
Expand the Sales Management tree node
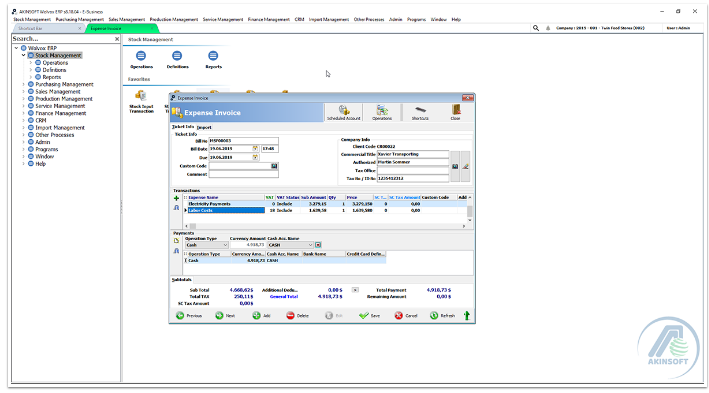[24, 91]
